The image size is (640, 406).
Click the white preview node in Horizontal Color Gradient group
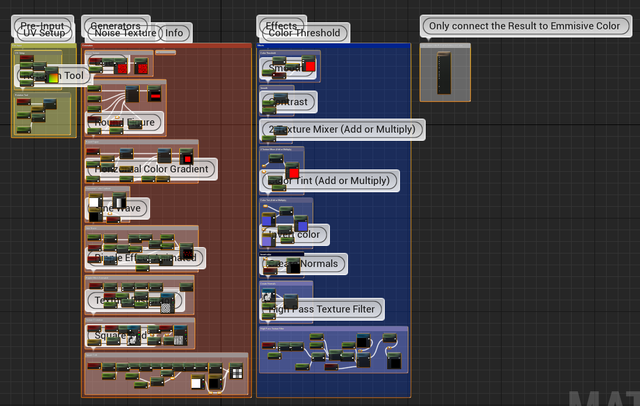(95, 202)
